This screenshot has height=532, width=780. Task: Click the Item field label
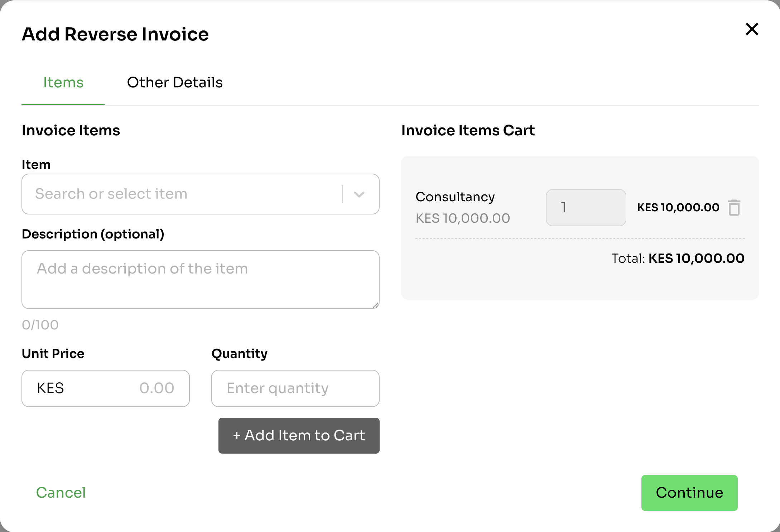coord(36,165)
